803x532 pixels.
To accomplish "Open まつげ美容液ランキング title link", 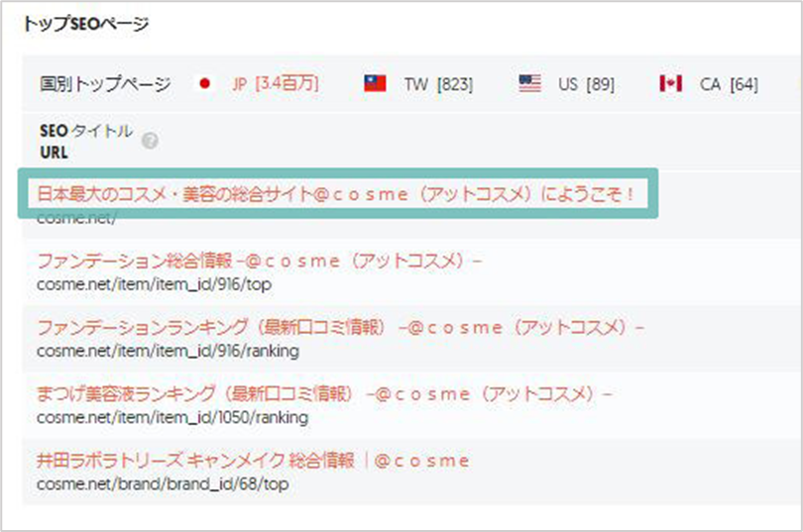I will 324,394.
